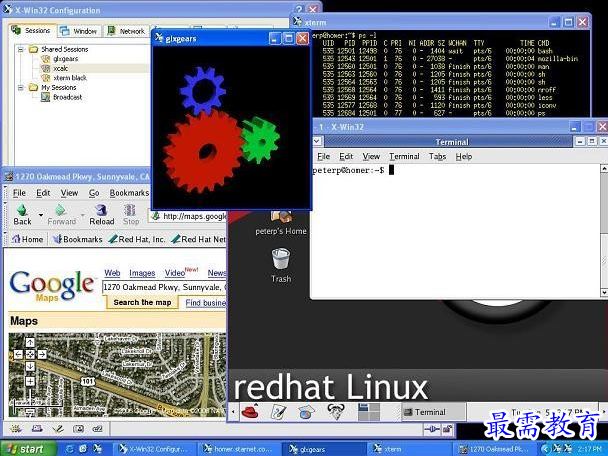Open the Red Hat, Inc. bookmark
608x456 pixels.
click(136, 239)
